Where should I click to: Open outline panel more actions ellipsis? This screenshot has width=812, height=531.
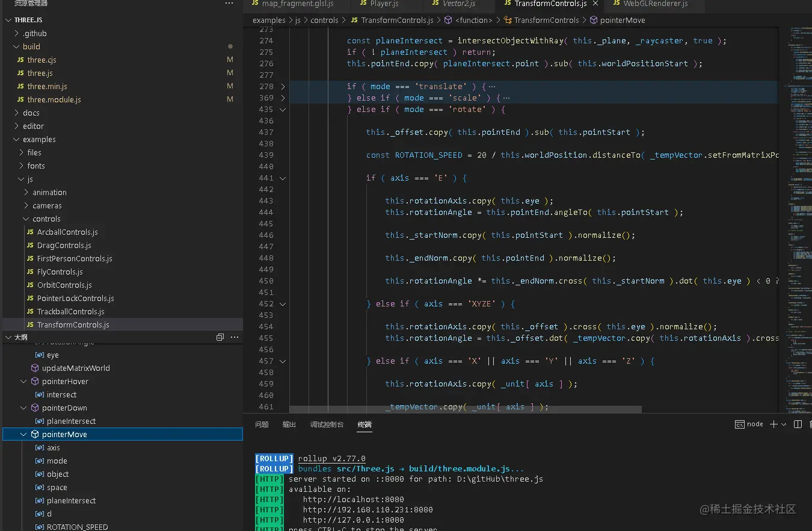click(234, 338)
